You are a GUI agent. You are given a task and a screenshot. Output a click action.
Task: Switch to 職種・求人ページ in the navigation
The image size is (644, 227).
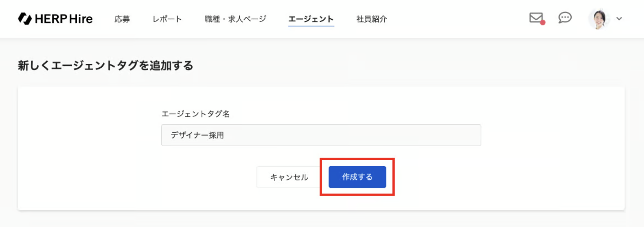(x=235, y=19)
